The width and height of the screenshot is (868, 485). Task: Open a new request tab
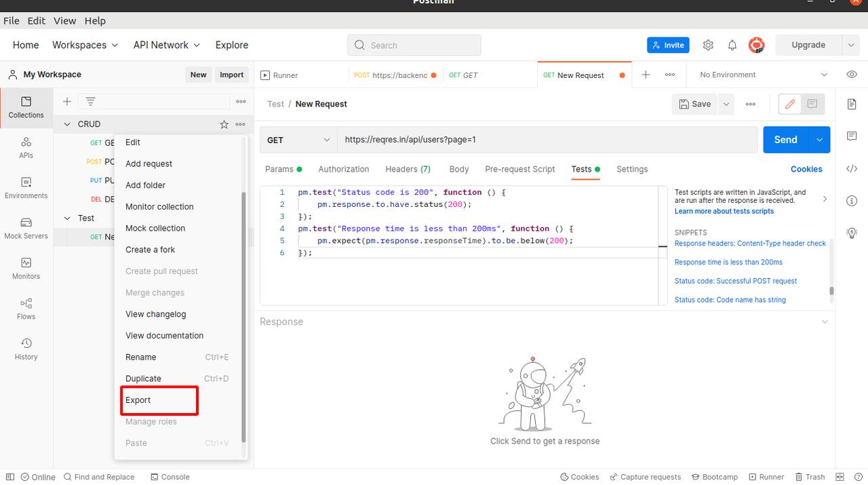[646, 75]
